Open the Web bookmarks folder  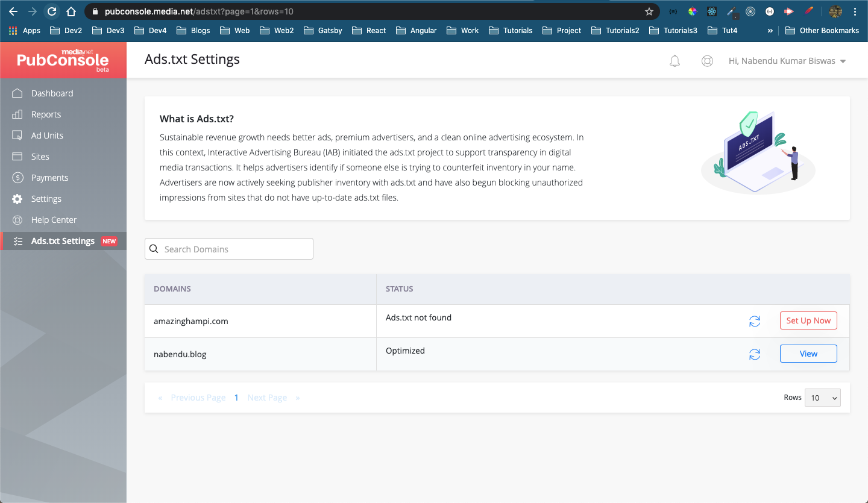234,31
